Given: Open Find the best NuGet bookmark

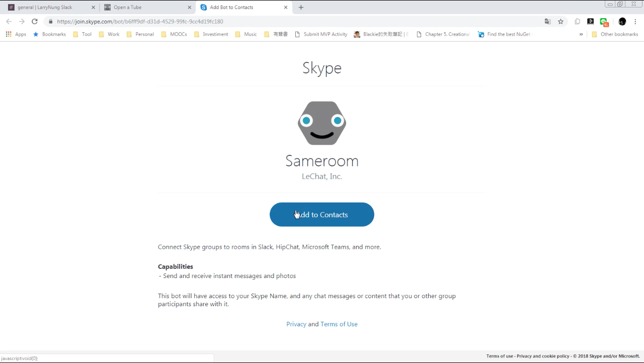Looking at the screenshot, I should tap(505, 34).
